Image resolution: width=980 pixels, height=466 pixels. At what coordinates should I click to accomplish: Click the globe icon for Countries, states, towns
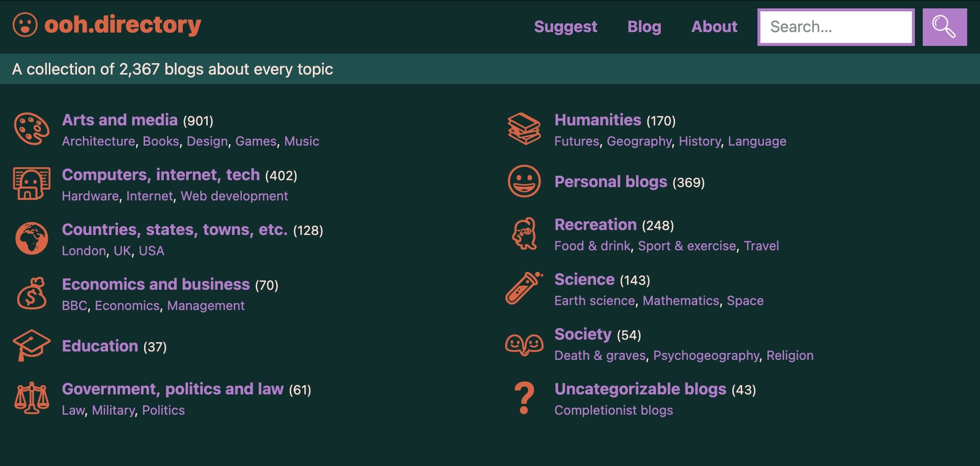click(31, 239)
